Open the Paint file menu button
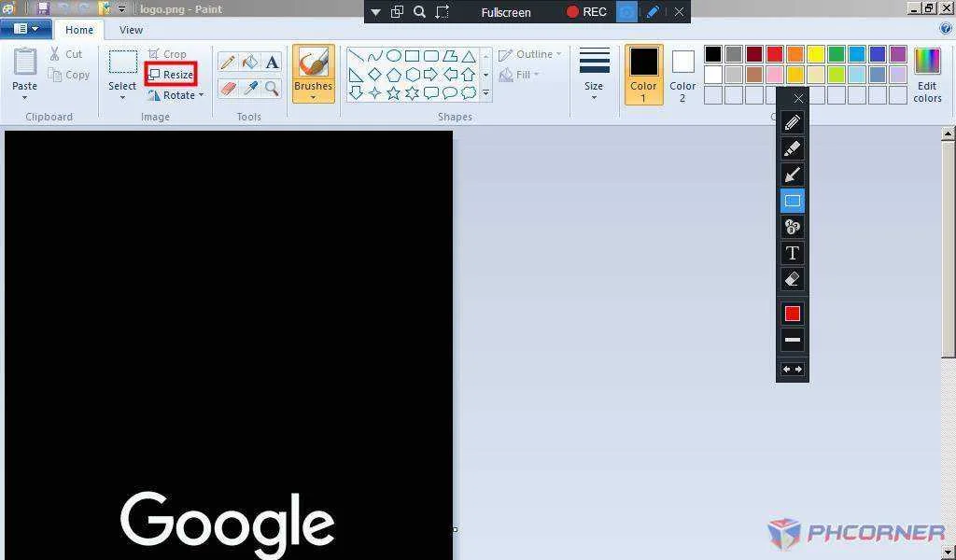Image resolution: width=956 pixels, height=560 pixels. 25,29
